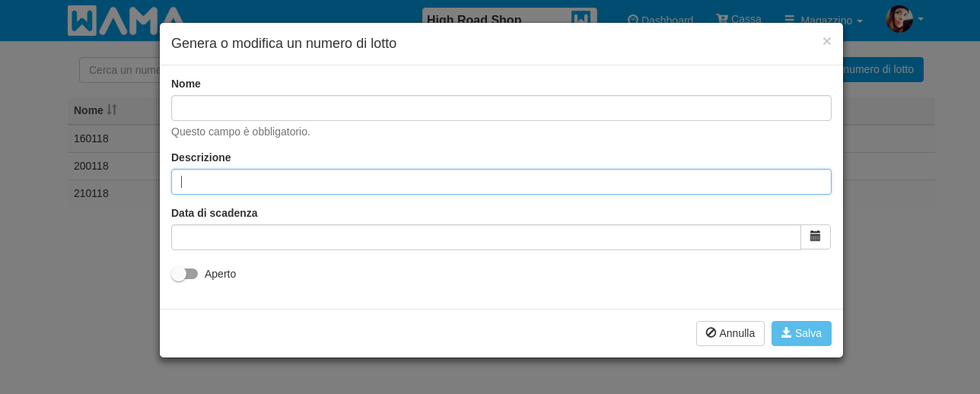This screenshot has height=394, width=980.
Task: Open the user avatar menu
Action: tap(905, 19)
